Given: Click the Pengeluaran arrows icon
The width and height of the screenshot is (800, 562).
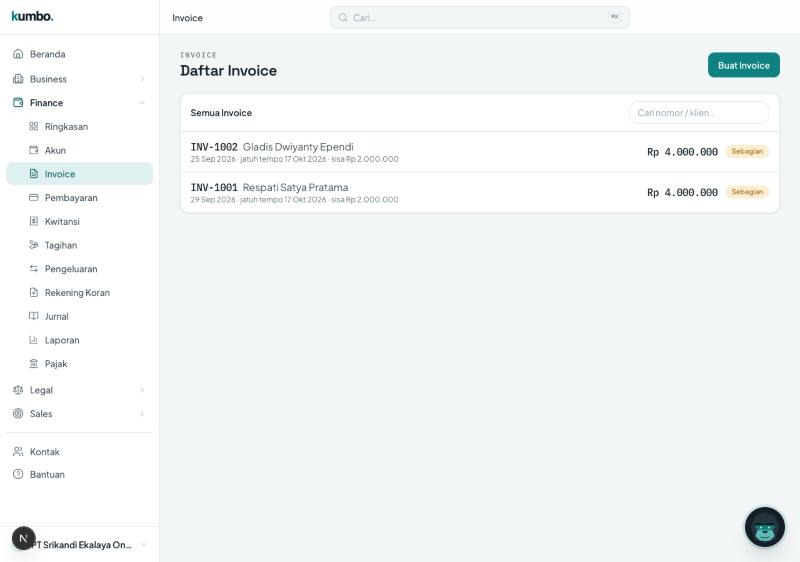Looking at the screenshot, I should [34, 268].
